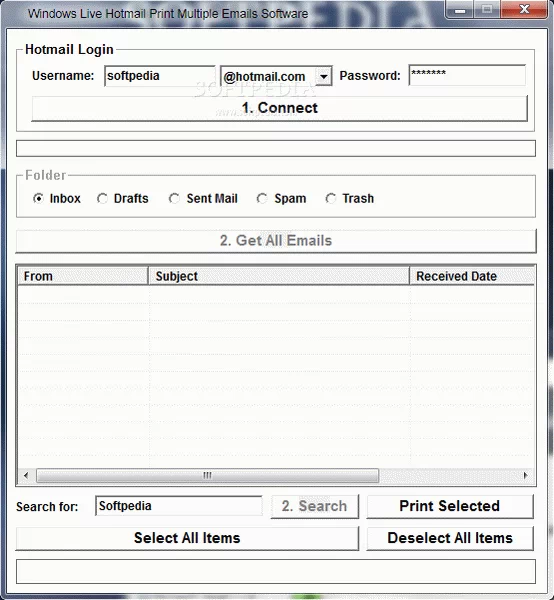Viewport: 554px width, 600px height.
Task: Maximize the application window
Action: click(487, 9)
